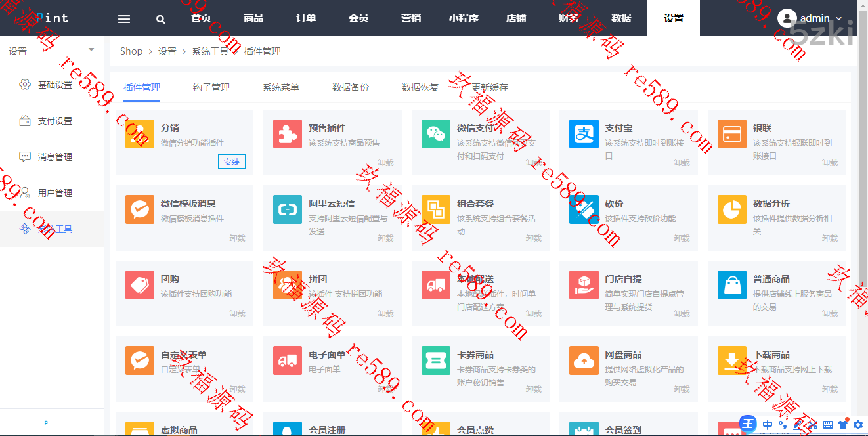Uninstall the 网盘商品 plugin

coord(682,389)
